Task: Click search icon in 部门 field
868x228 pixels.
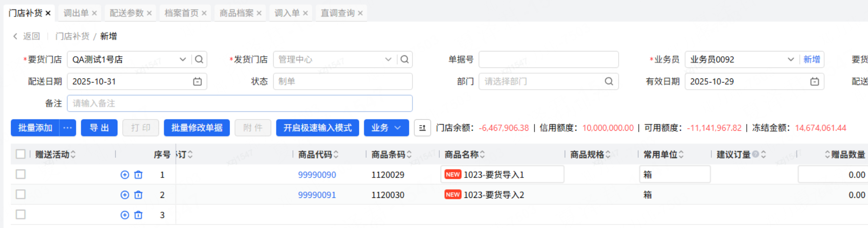Action: pyautogui.click(x=609, y=82)
